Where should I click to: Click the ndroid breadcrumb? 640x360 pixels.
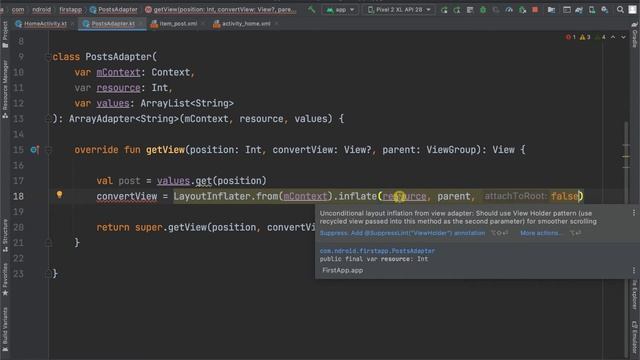point(42,9)
